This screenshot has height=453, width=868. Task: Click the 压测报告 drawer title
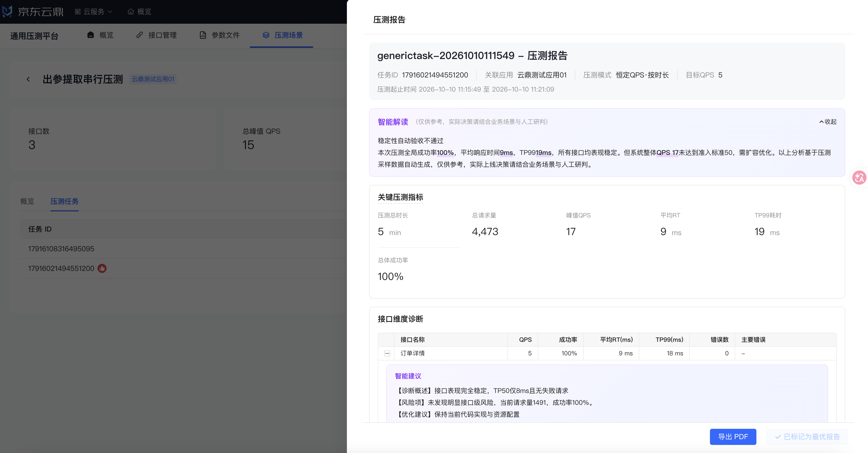pyautogui.click(x=389, y=20)
